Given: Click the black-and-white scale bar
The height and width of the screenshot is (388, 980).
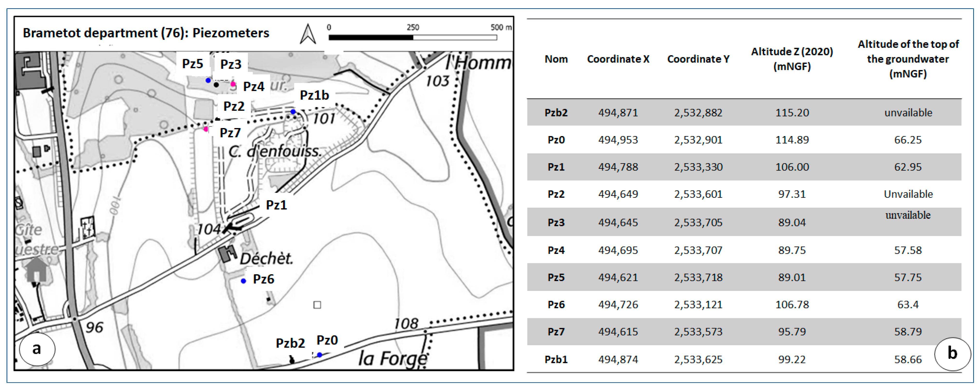Looking at the screenshot, I should [x=412, y=37].
